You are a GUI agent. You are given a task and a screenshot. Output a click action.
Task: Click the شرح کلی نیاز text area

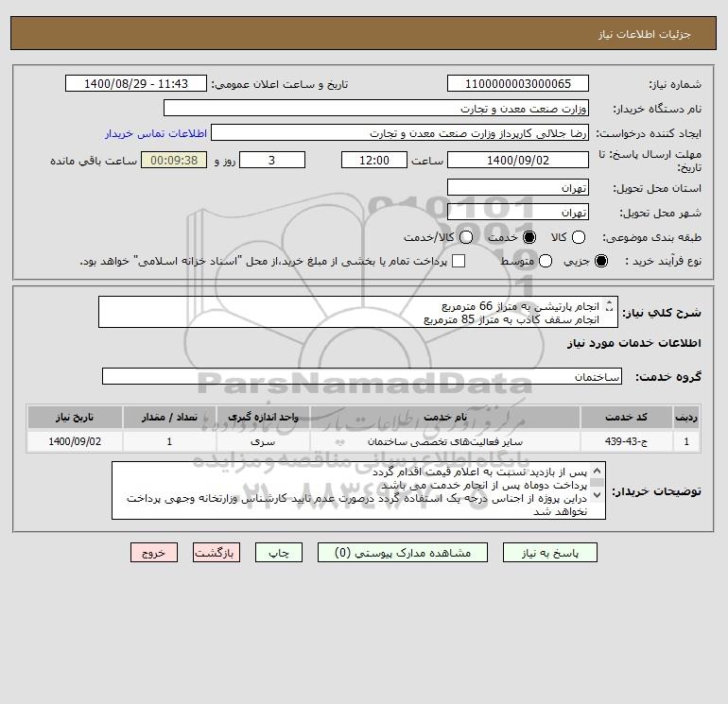[358, 313]
